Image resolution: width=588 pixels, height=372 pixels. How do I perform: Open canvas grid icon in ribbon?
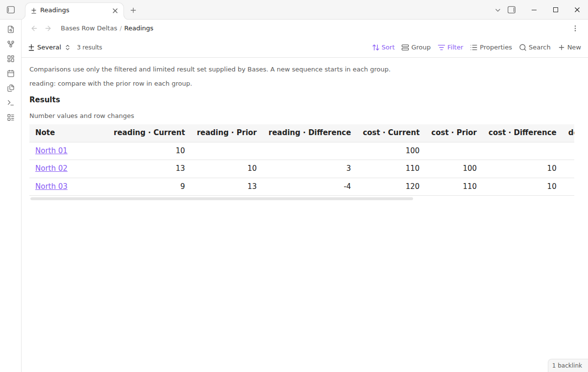11,59
